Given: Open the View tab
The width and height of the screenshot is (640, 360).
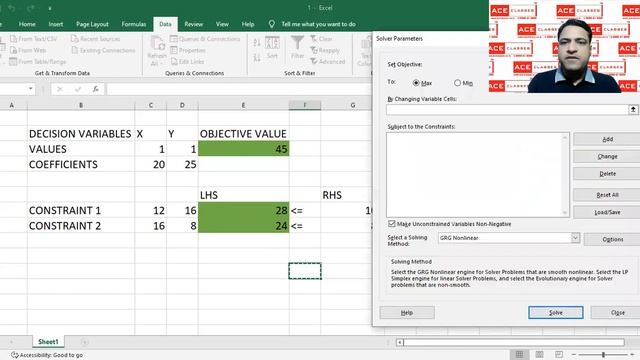Looking at the screenshot, I should click(222, 24).
